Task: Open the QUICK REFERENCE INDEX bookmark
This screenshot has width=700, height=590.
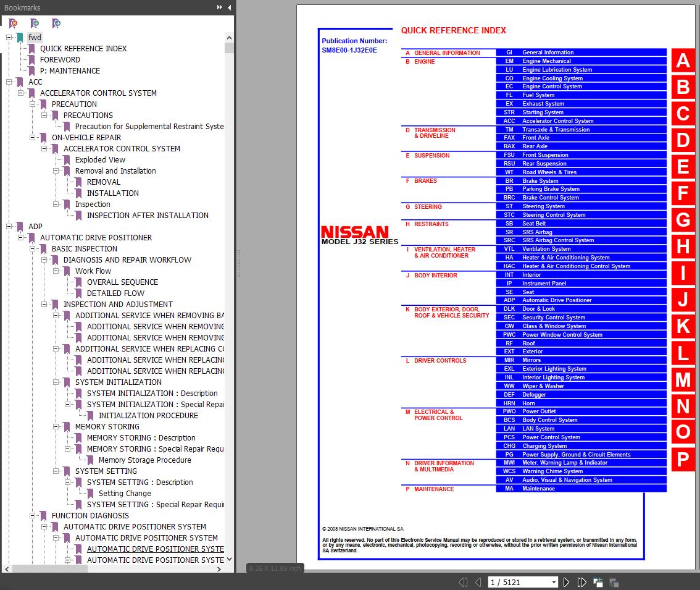Action: (83, 49)
